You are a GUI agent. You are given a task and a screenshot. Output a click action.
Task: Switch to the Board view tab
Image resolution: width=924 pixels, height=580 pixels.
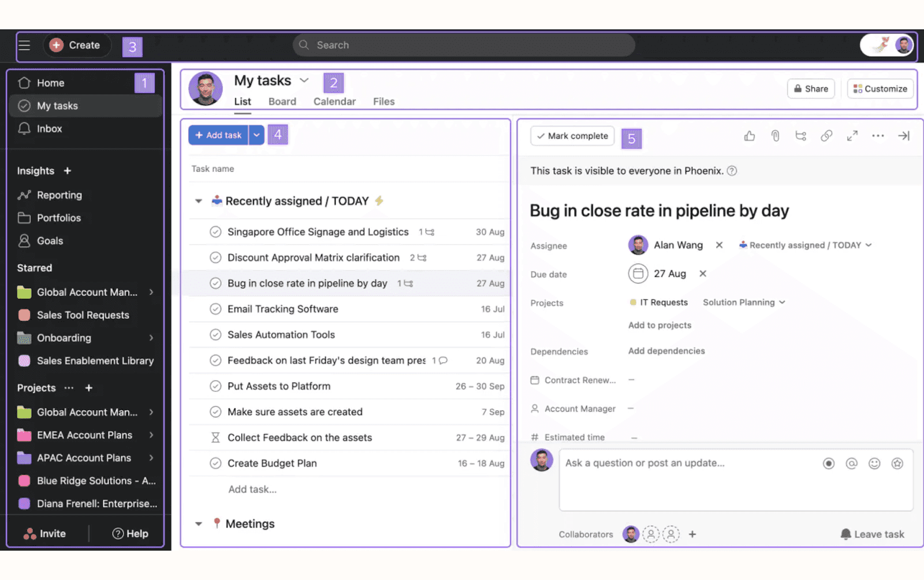282,101
